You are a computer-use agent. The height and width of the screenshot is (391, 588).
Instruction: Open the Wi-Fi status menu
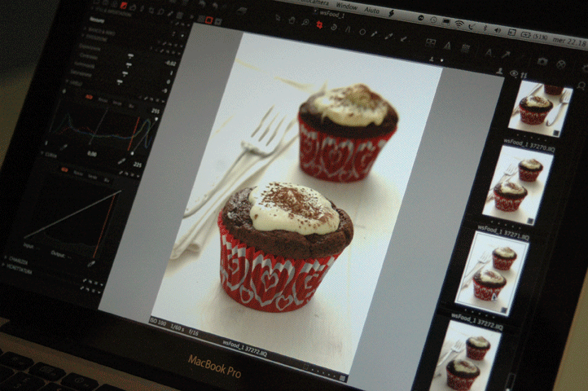click(x=459, y=24)
